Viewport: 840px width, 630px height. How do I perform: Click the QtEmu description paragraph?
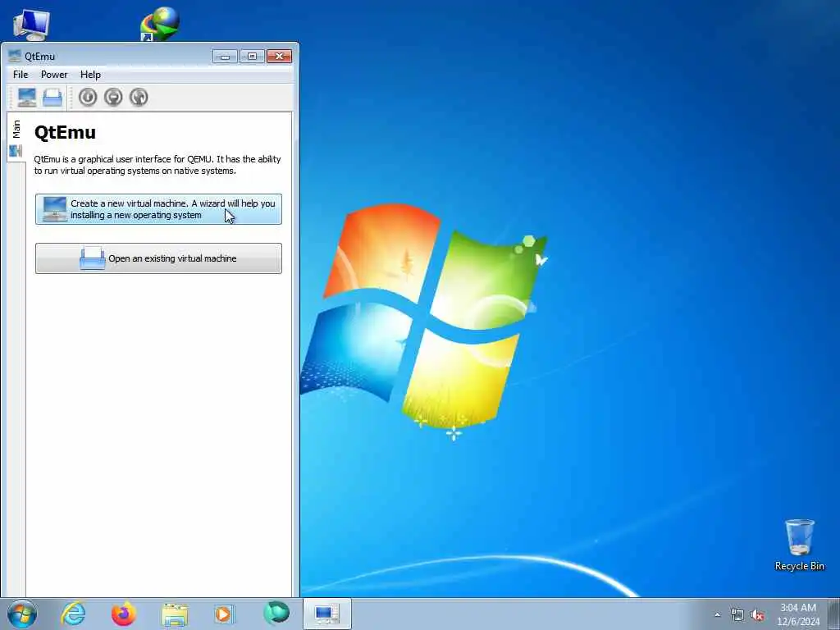click(157, 165)
